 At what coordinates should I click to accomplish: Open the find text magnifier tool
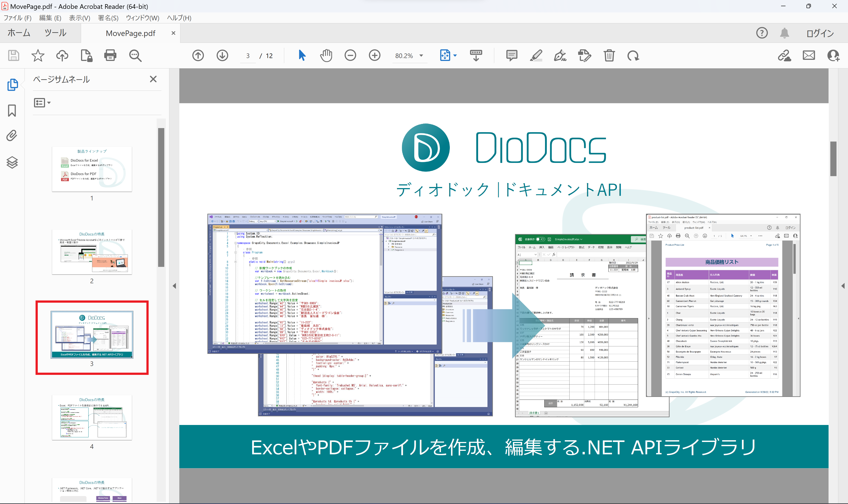[135, 55]
